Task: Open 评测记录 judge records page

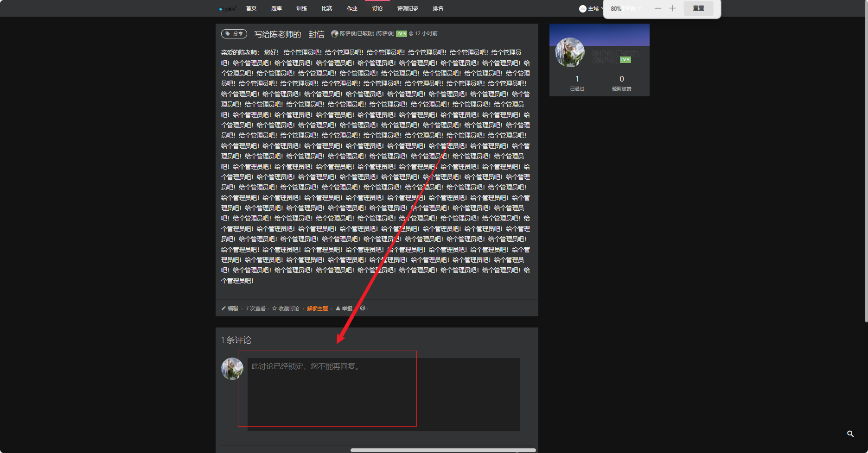Action: (x=408, y=8)
